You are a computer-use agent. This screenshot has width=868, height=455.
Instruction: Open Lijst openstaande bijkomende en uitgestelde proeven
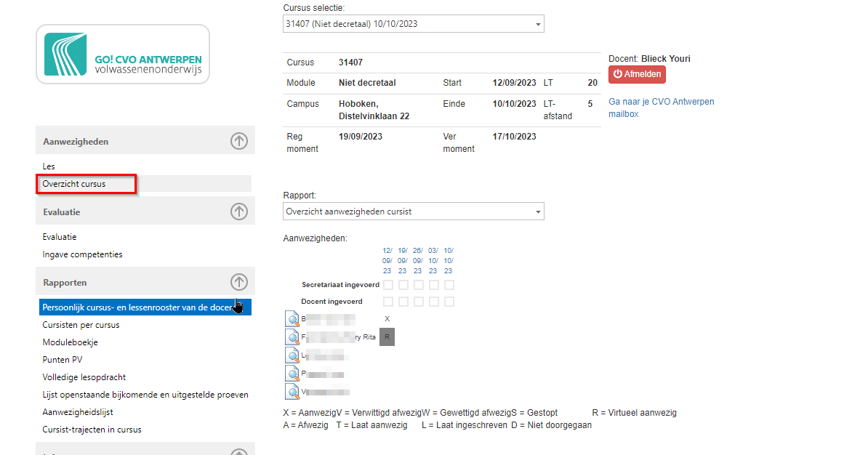coord(145,395)
